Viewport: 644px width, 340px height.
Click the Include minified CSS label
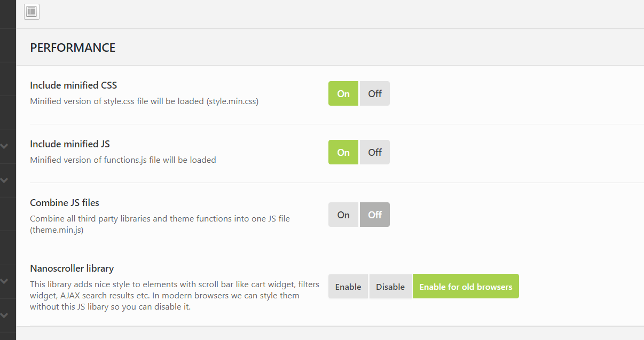click(x=73, y=85)
